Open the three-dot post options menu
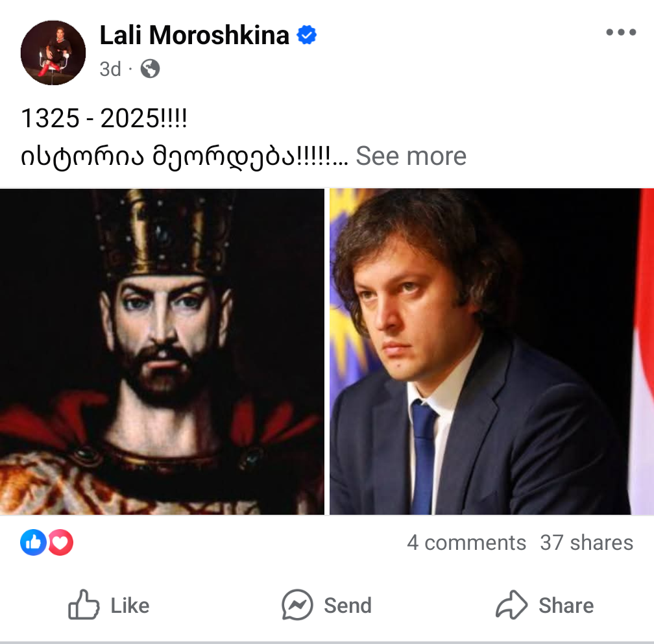This screenshot has height=644, width=654. pyautogui.click(x=620, y=33)
